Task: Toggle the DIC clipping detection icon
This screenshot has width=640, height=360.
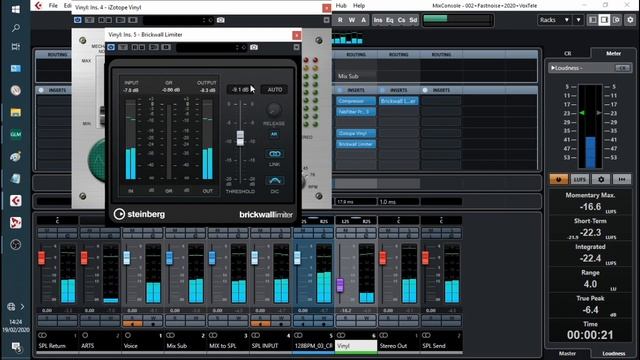Action: coord(275,180)
